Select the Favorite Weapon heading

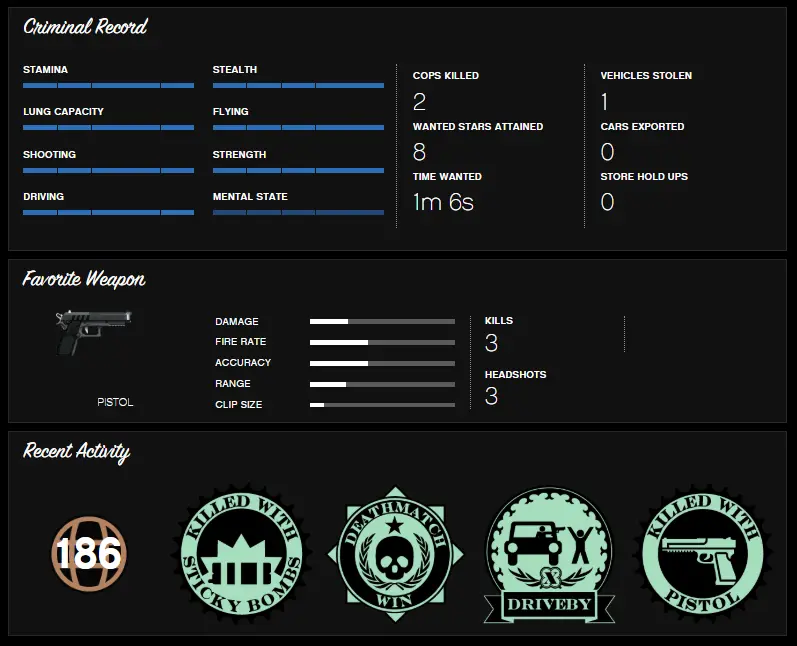point(84,279)
